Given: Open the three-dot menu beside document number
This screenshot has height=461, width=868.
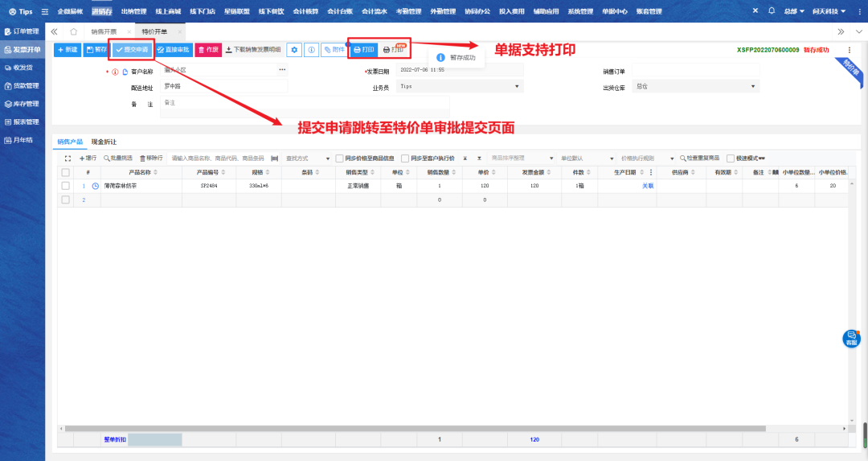Looking at the screenshot, I should 850,50.
